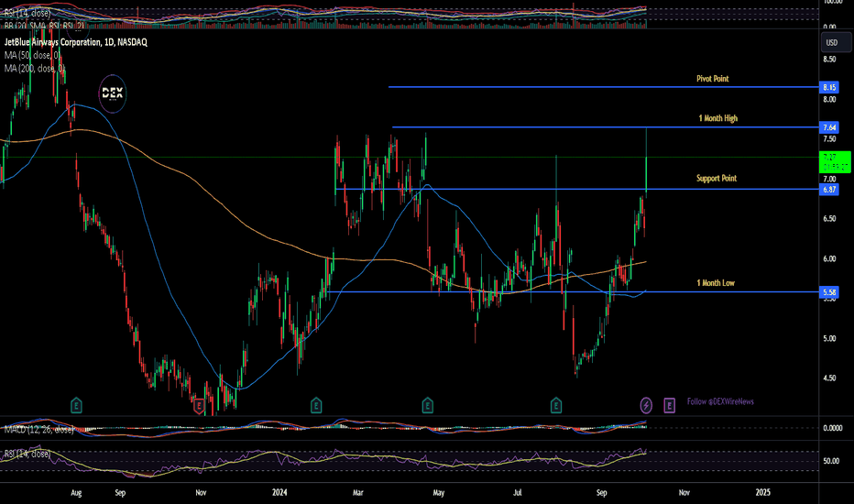Click the red earnings marker near Nov
Screen dimensions: 854x504
[x=199, y=405]
